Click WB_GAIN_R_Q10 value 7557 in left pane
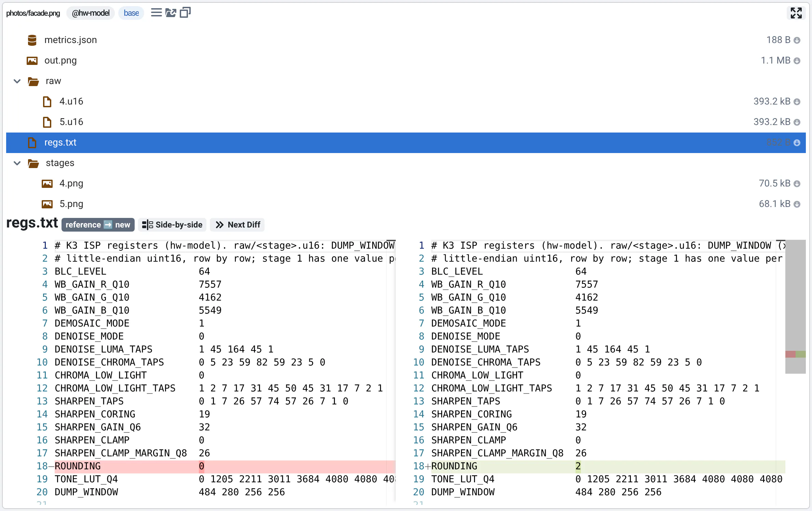812x511 pixels. click(x=210, y=285)
